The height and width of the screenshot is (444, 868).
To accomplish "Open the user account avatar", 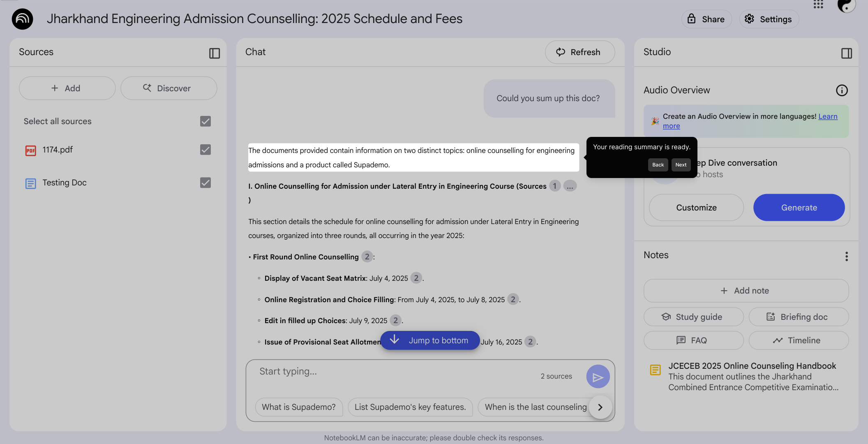I will [x=846, y=5].
